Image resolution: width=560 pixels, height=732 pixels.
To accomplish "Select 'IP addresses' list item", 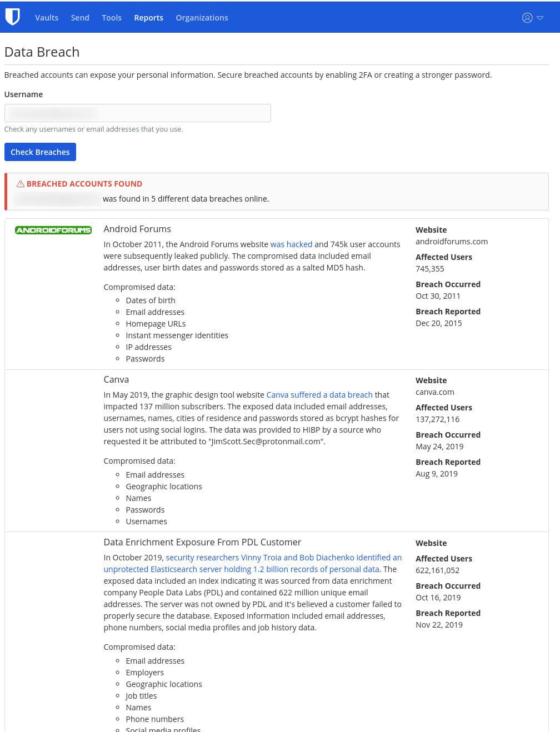I will tap(149, 347).
